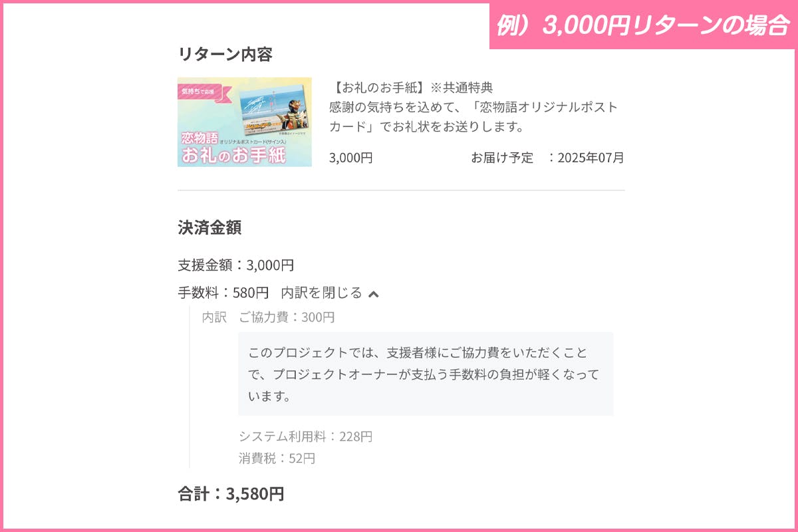The image size is (798, 532).
Task: Select the システム利用料：228円 line
Action: point(305,437)
